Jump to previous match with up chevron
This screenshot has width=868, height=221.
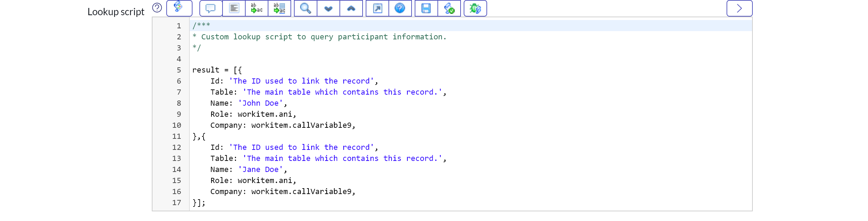coord(351,8)
